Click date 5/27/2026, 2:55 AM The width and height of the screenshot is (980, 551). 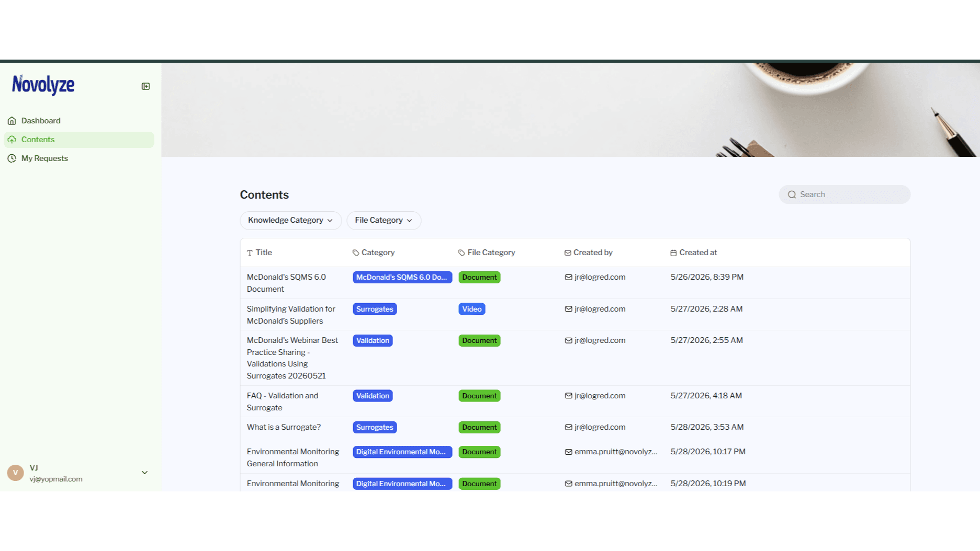[x=706, y=340]
